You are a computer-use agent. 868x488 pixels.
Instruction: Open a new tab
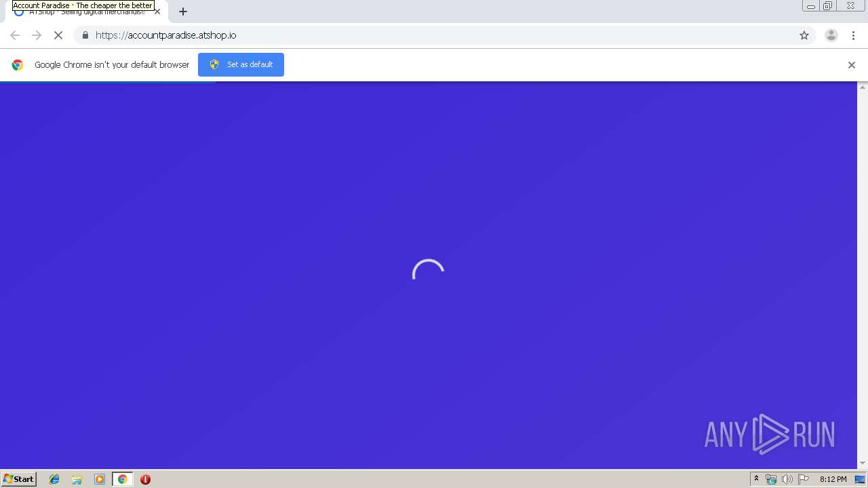point(183,12)
